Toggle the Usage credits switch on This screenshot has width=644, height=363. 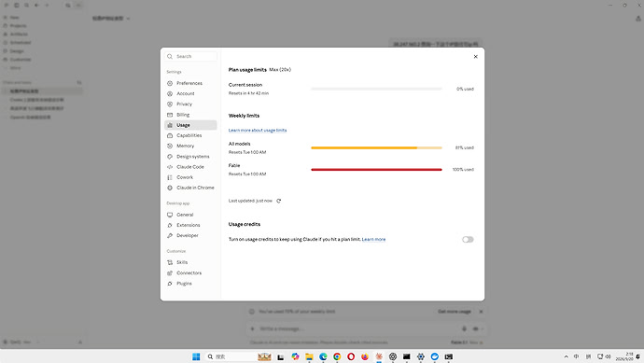pos(468,240)
